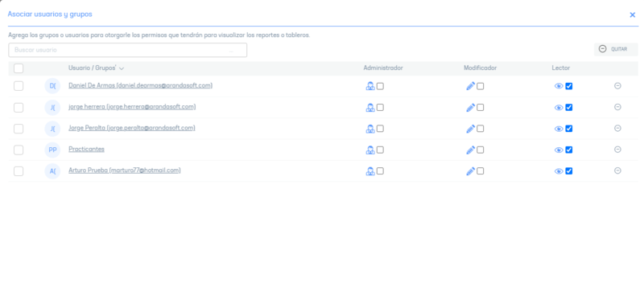Enable Administrador checkbox for jorge herrera
The image size is (644, 308).
(380, 108)
